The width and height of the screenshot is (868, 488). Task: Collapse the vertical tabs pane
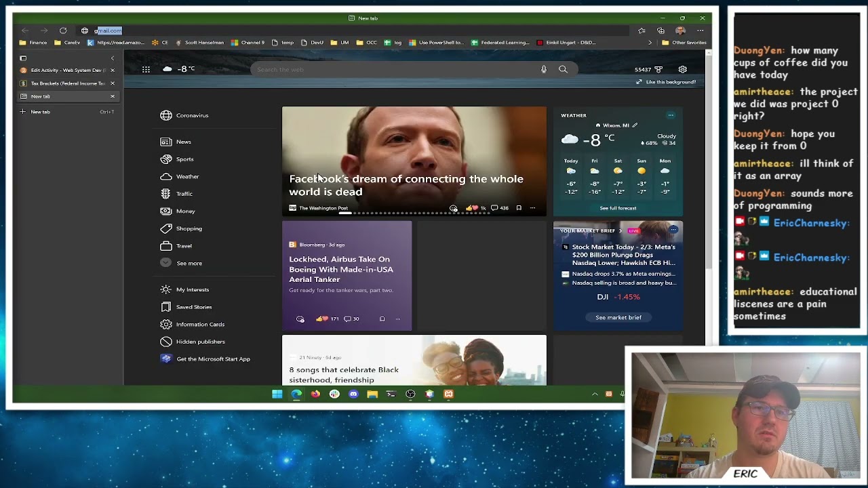113,58
